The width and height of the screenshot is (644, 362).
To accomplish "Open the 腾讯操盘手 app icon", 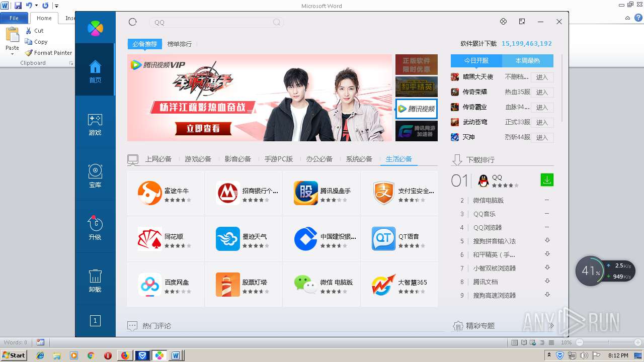I will [x=306, y=193].
